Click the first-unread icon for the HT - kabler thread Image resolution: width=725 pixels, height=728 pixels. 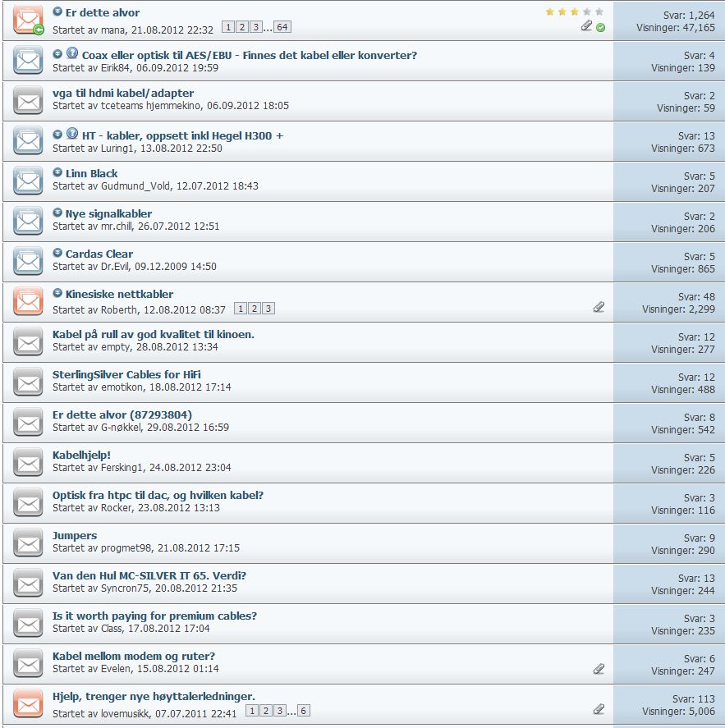(x=57, y=134)
